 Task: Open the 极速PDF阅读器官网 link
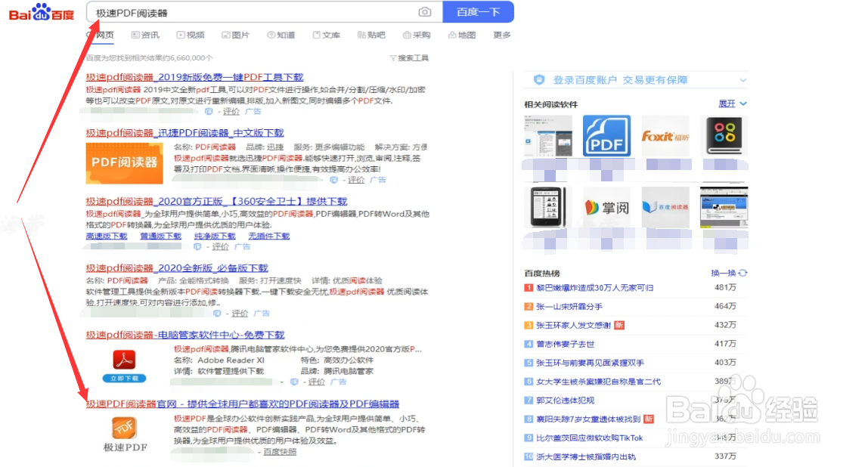tap(242, 403)
